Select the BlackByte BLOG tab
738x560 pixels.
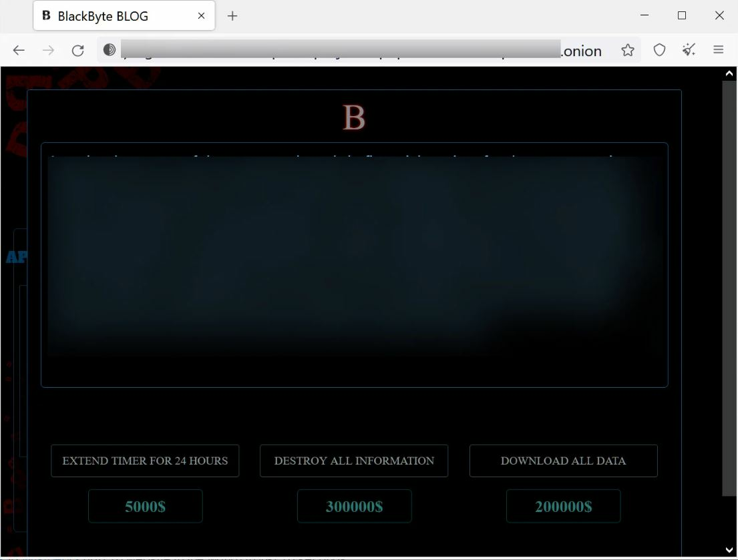tap(114, 16)
